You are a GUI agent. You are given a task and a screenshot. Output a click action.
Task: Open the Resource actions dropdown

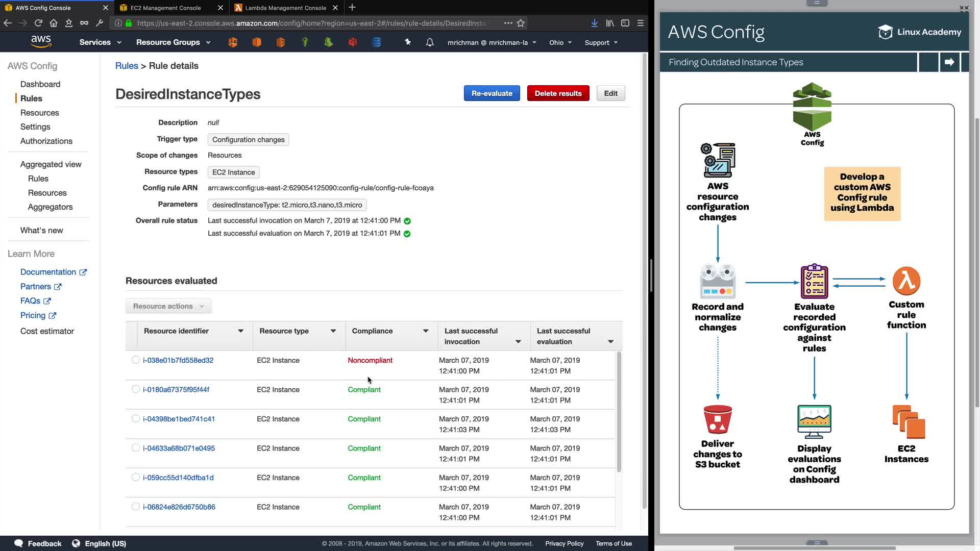point(168,306)
